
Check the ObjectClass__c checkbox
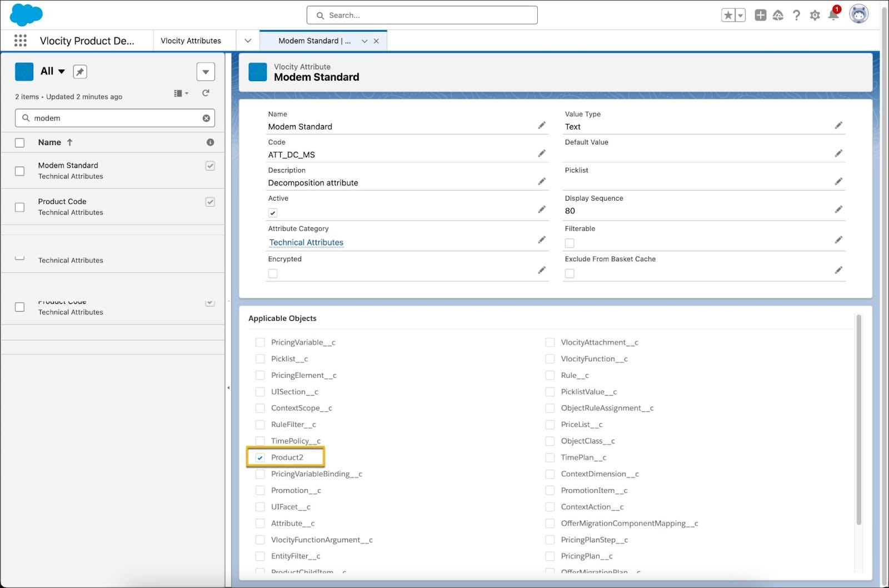[550, 441]
